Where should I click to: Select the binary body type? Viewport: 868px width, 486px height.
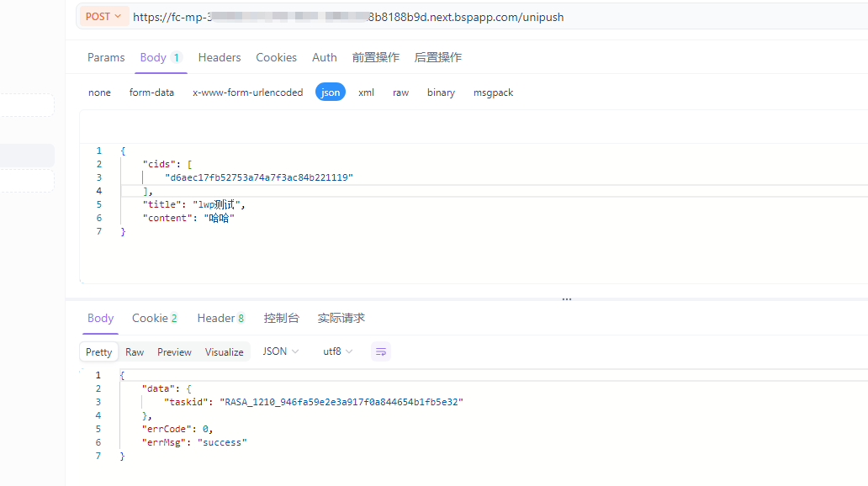click(441, 92)
